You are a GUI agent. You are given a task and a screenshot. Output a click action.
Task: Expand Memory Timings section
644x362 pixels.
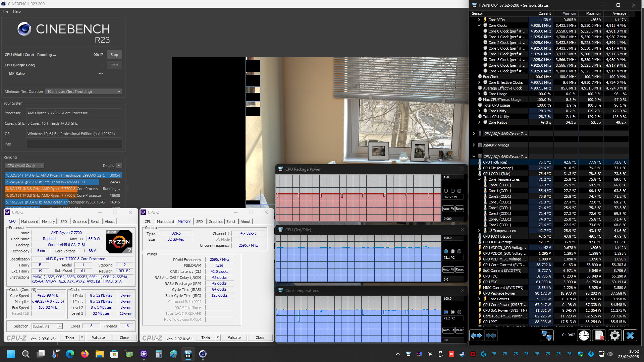point(474,145)
